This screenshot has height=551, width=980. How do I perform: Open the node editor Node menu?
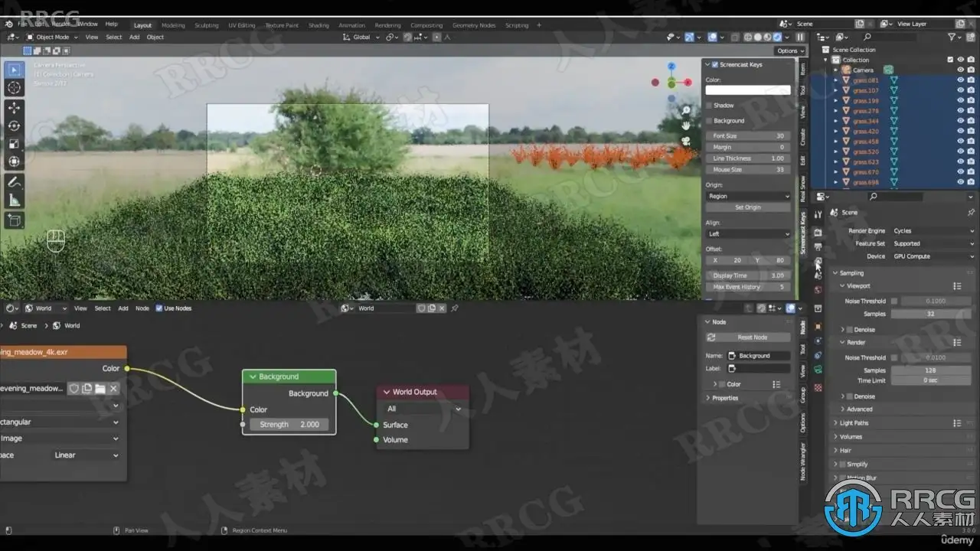point(142,308)
